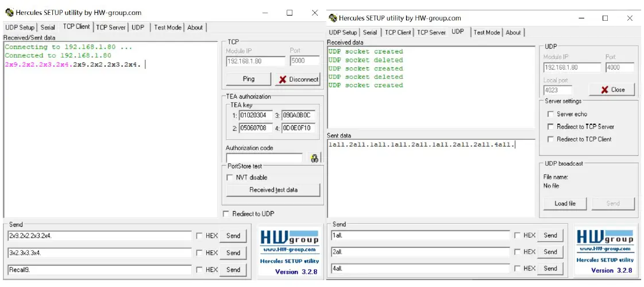Click the Hercules app icon in right window title bar

pyautogui.click(x=333, y=18)
